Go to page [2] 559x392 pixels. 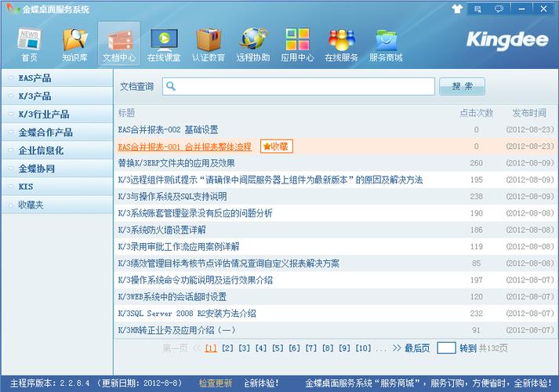click(227, 348)
